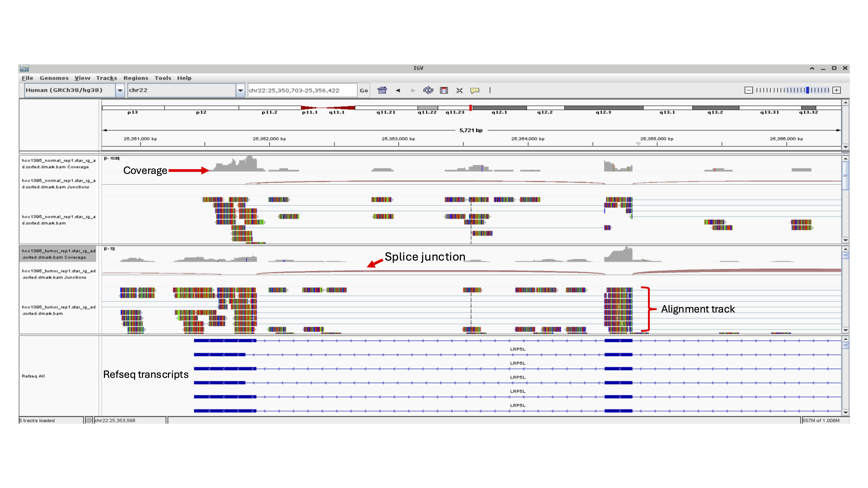The image size is (868, 488).
Task: Click the up arrow of Refseq panel scrollbar
Action: [845, 339]
